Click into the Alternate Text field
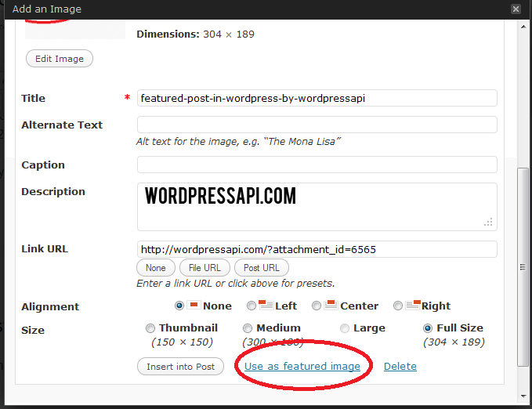Screen dimensions: 532x409 coord(317,125)
